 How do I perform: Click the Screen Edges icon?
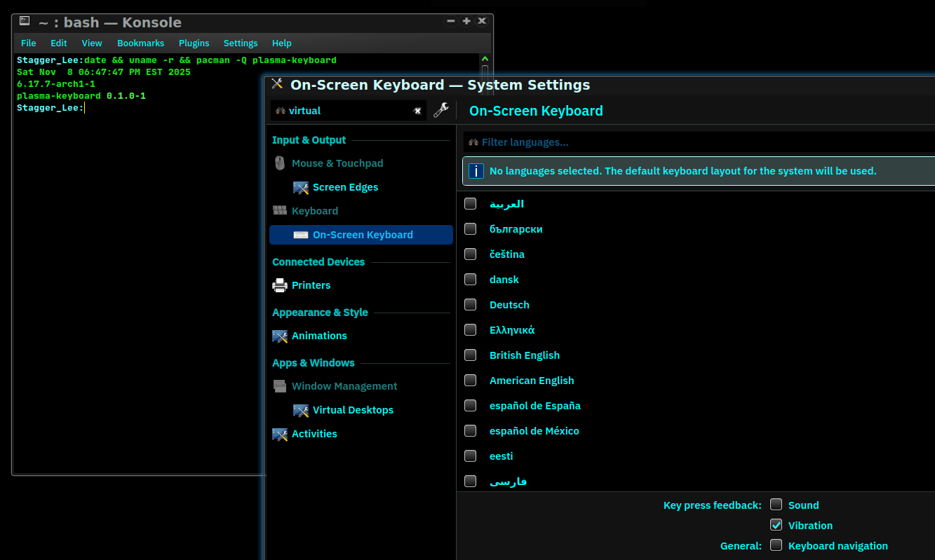(x=301, y=187)
